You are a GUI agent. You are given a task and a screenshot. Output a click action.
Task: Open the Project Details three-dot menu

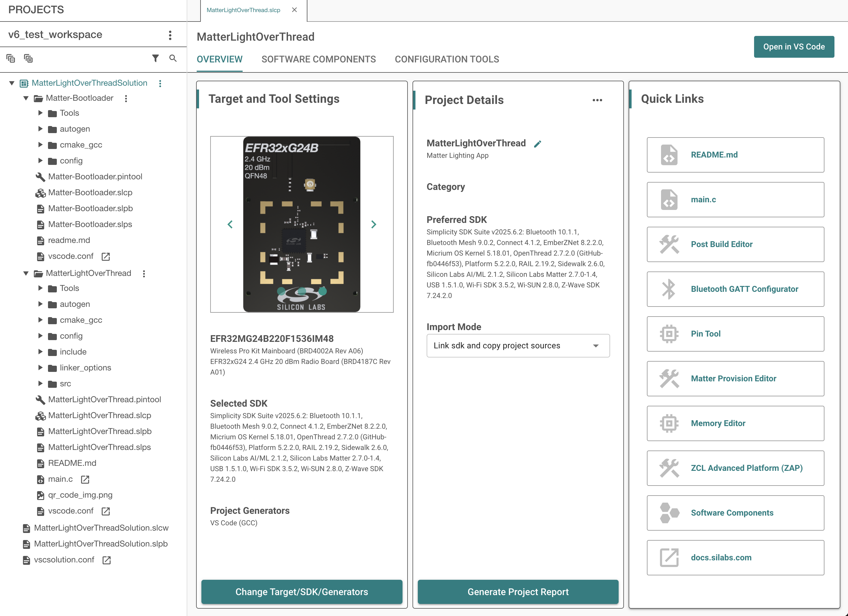pos(597,100)
